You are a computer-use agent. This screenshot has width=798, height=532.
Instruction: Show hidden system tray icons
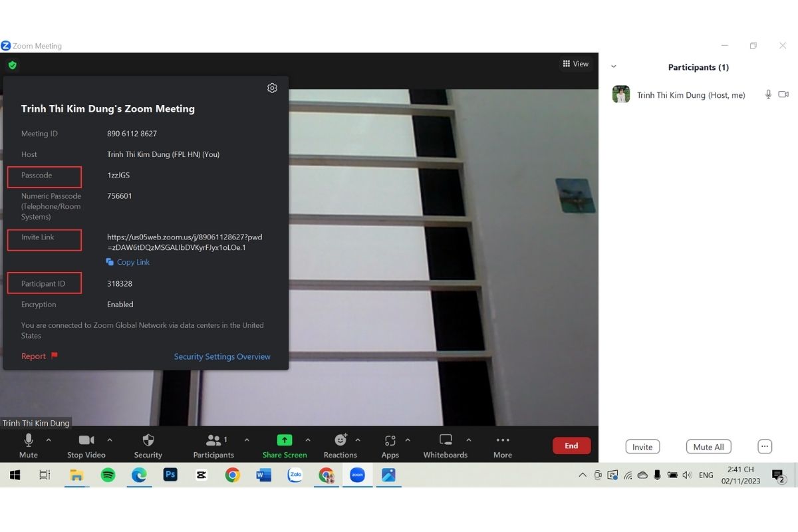(x=583, y=475)
